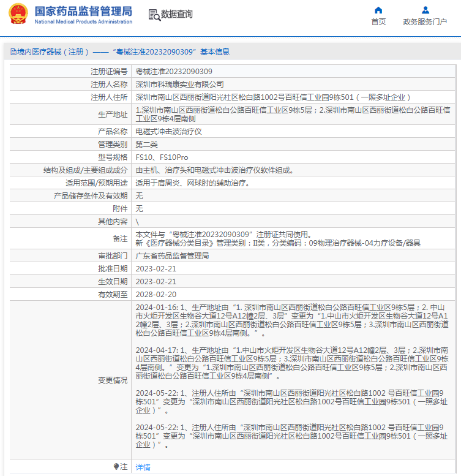Click model value FS10、FS10Pro

click(x=162, y=157)
